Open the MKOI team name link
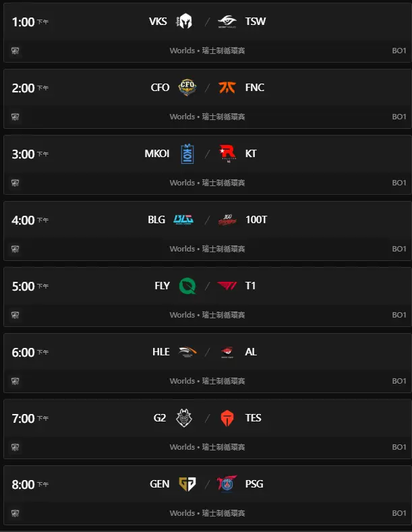Image resolution: width=412 pixels, height=532 pixels. [x=156, y=154]
